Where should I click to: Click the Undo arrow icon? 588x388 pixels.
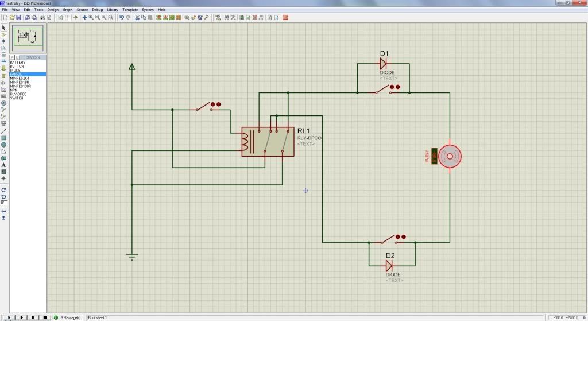pos(122,18)
